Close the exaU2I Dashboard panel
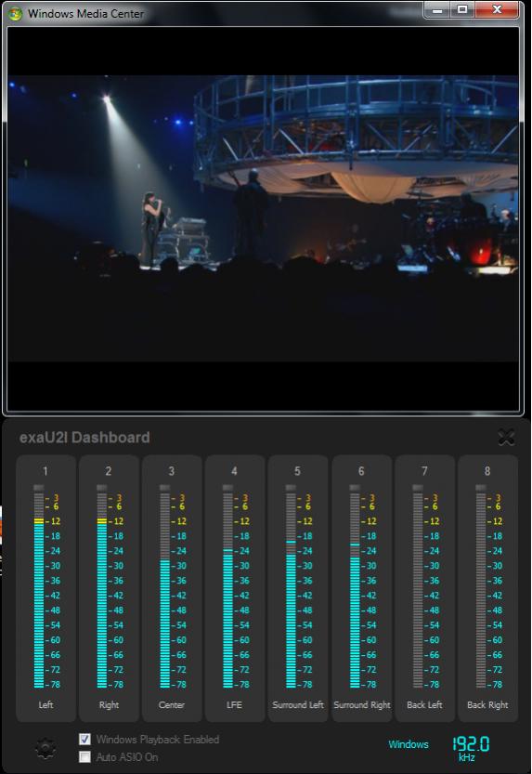The image size is (532, 774). point(506,438)
